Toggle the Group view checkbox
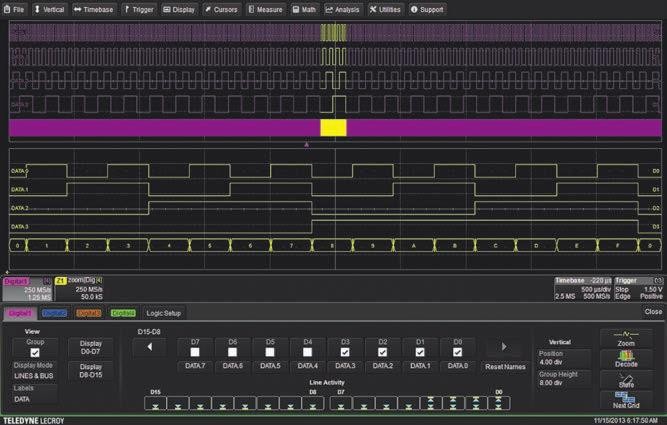The width and height of the screenshot is (667, 425). pos(35,352)
